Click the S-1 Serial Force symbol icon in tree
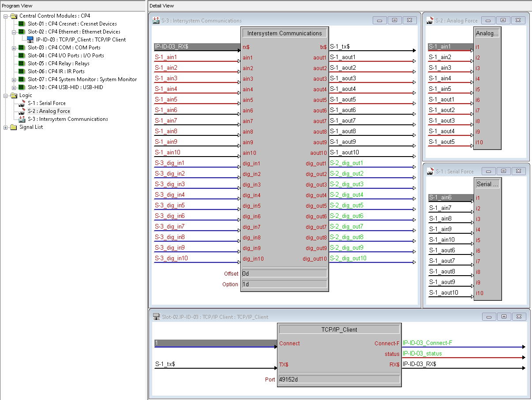Image resolution: width=532 pixels, height=400 pixels. click(x=22, y=103)
